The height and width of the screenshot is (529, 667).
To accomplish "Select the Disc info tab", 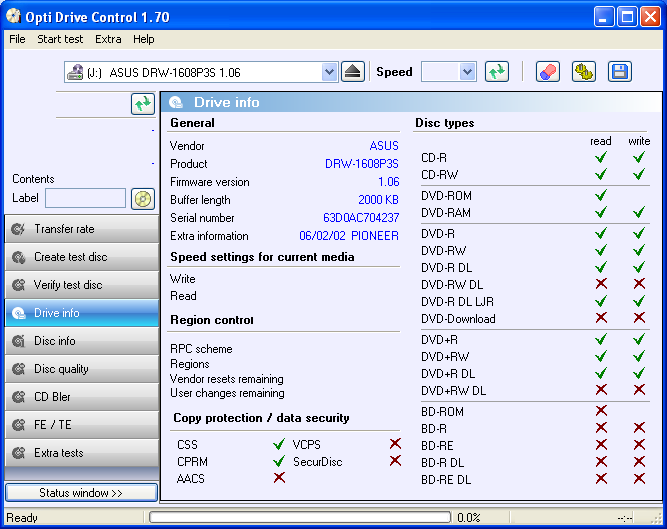I will (x=82, y=341).
